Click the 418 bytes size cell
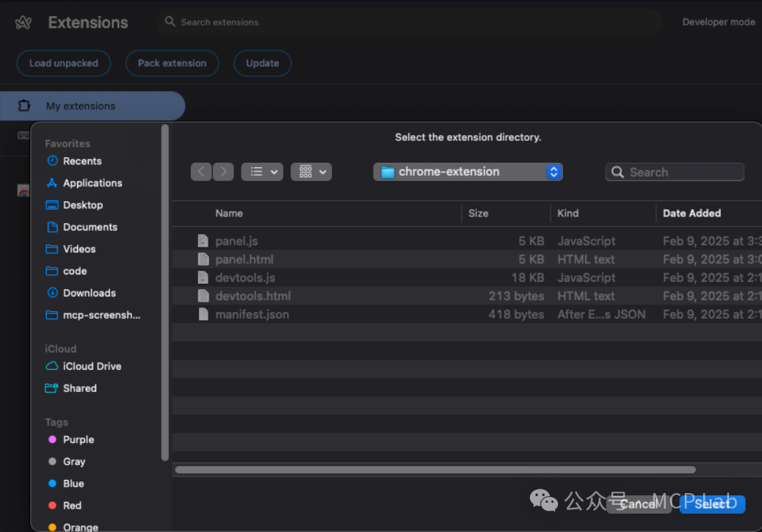This screenshot has width=762, height=532. (516, 314)
